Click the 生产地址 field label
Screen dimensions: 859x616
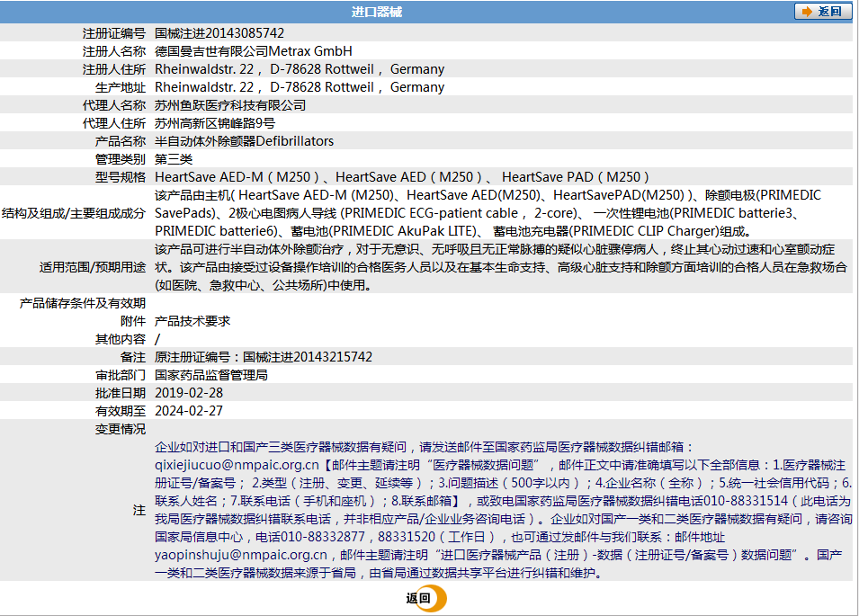[120, 87]
